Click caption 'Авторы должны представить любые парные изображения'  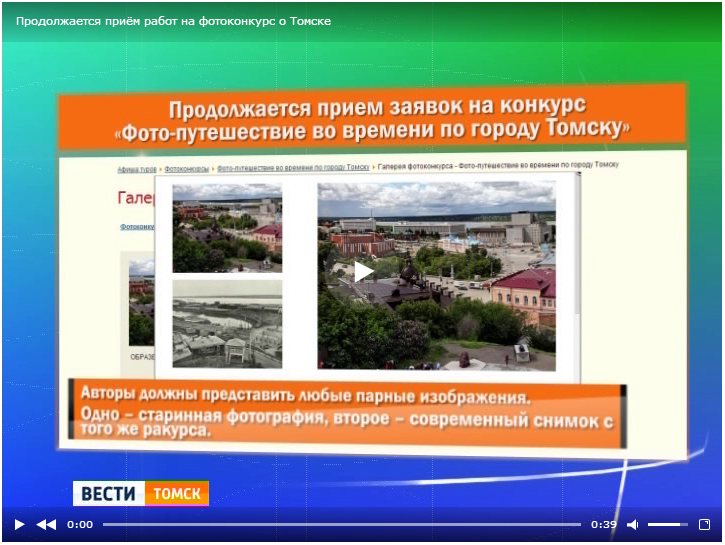(305, 395)
